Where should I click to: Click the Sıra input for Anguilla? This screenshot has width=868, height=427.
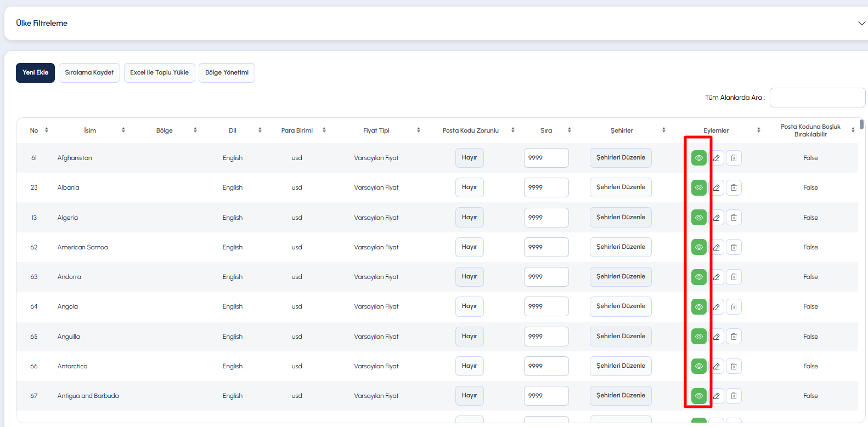tap(546, 337)
